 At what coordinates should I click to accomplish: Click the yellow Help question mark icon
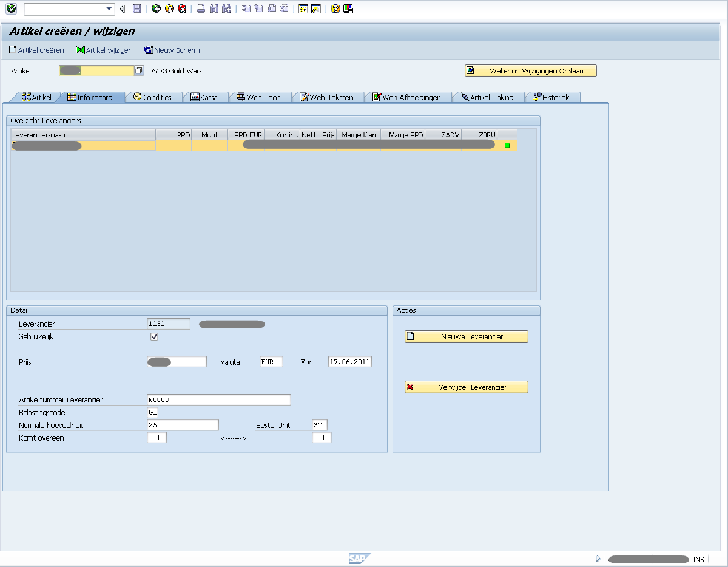click(x=335, y=8)
